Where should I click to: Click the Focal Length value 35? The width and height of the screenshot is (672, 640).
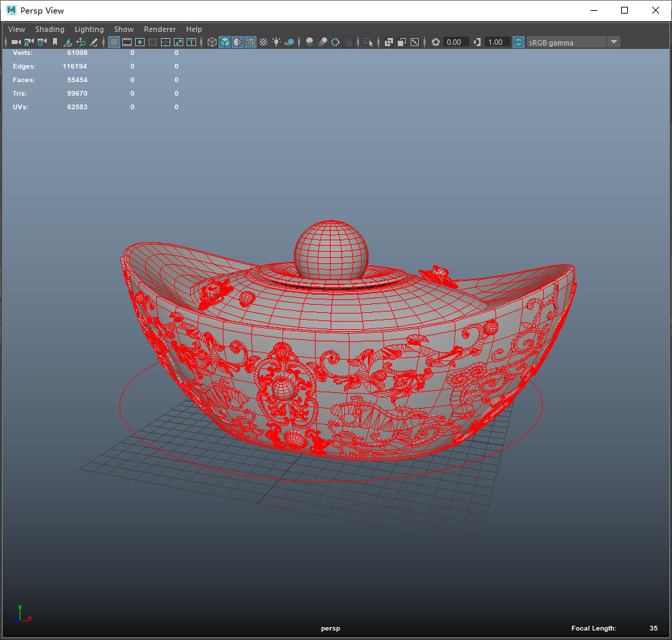point(653,628)
